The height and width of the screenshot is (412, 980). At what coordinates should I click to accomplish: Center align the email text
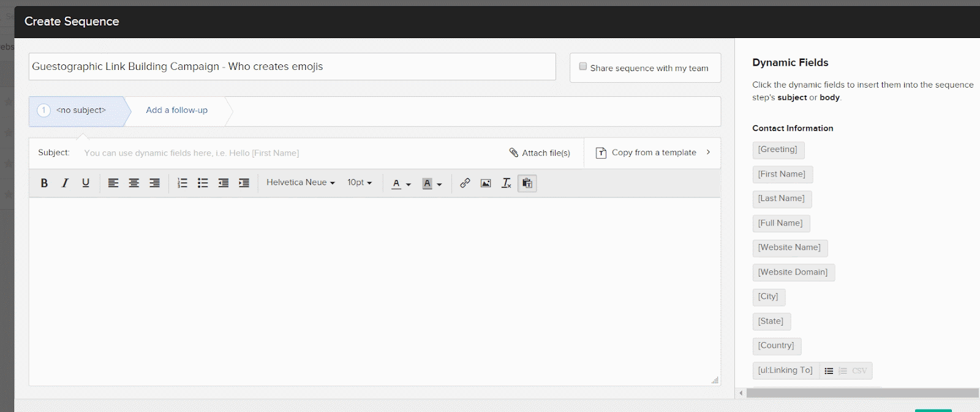pyautogui.click(x=134, y=183)
